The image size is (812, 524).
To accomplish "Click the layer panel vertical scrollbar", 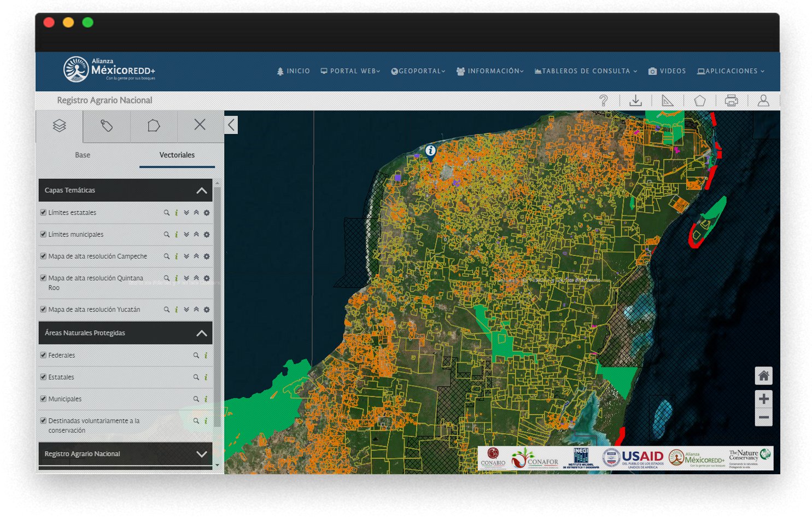I will tap(218, 306).
